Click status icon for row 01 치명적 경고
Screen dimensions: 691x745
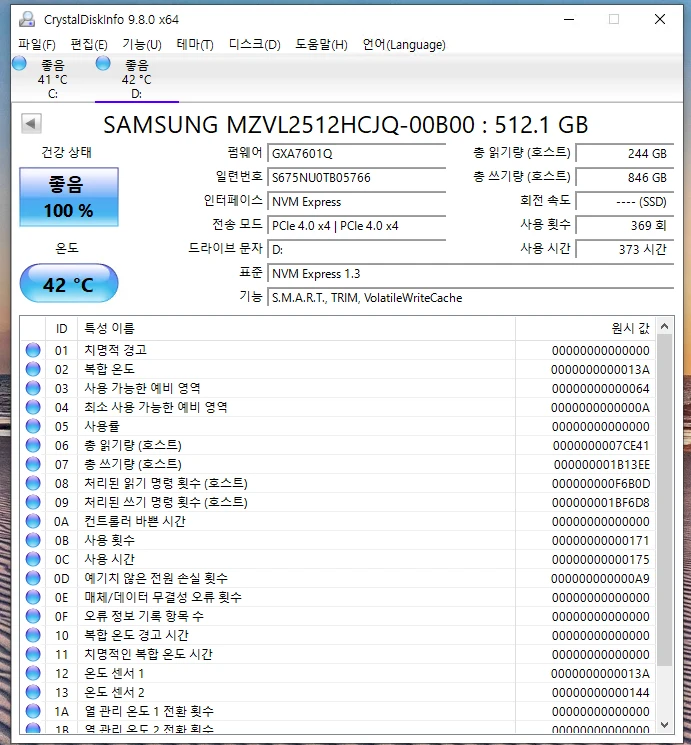tap(33, 350)
